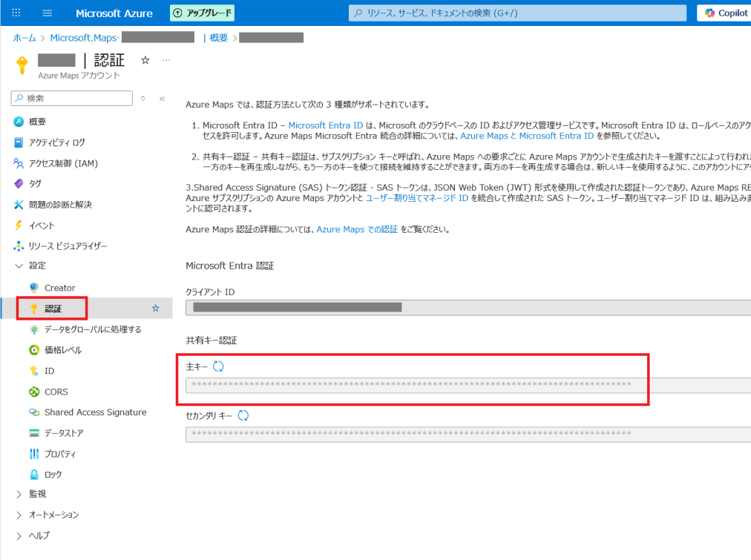
Task: Open Copilot from the header
Action: (x=725, y=13)
